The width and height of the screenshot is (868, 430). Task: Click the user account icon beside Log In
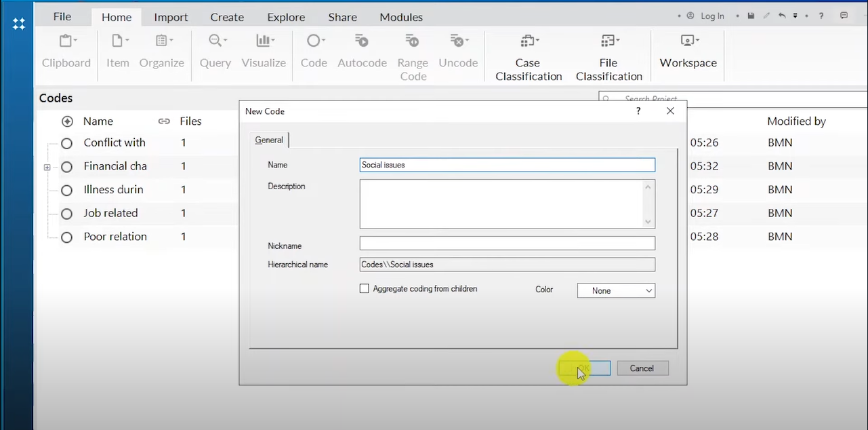click(690, 16)
